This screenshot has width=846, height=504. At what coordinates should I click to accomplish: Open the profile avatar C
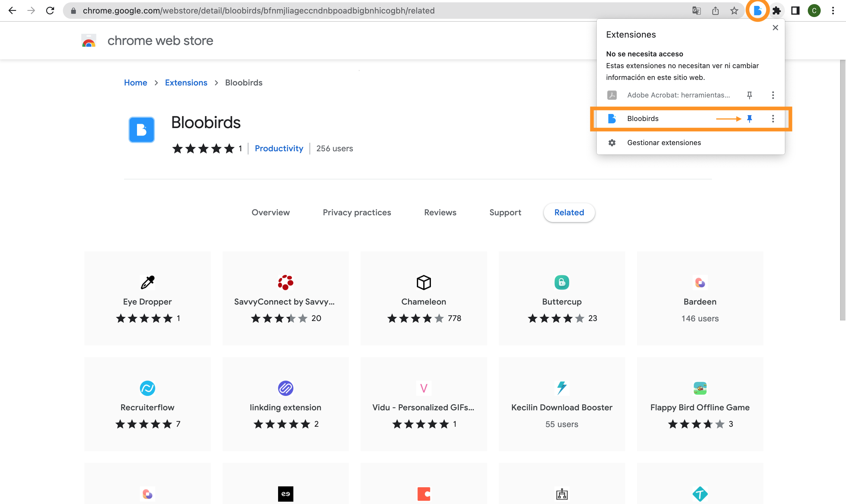point(814,11)
